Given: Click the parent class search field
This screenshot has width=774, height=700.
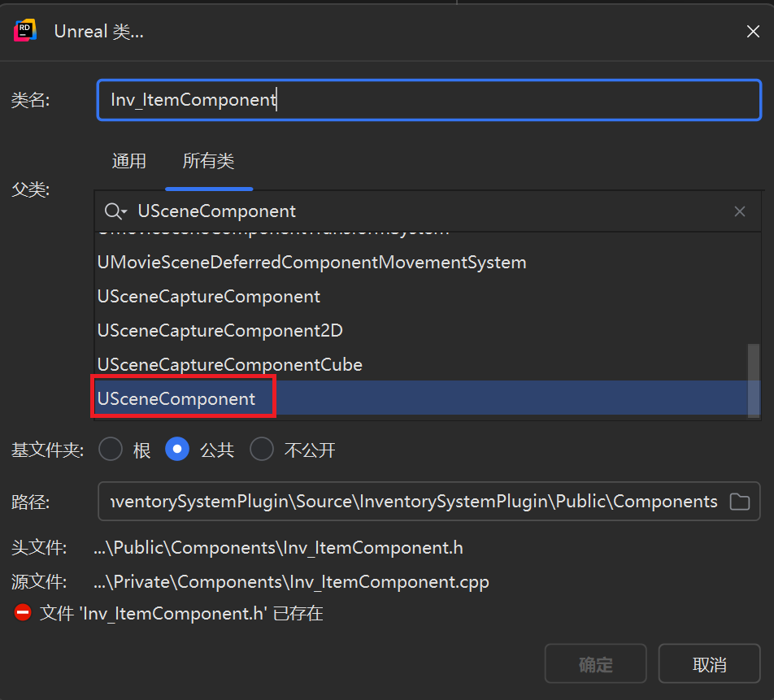Looking at the screenshot, I should [x=427, y=211].
